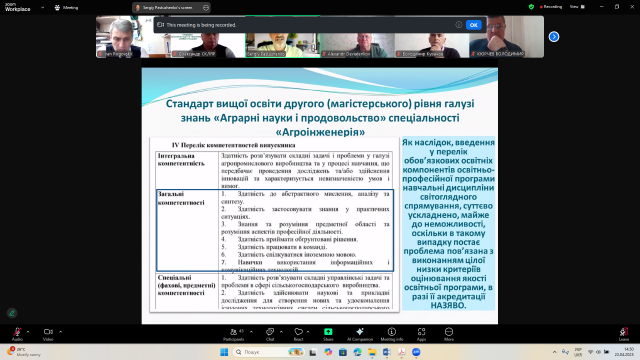Click the taskbar search box

point(269,352)
